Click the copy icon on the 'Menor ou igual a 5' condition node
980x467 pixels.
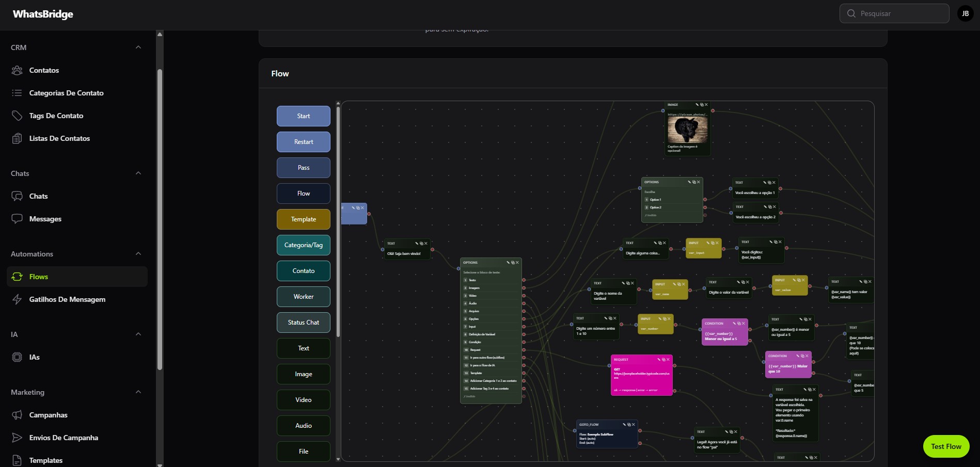point(739,324)
